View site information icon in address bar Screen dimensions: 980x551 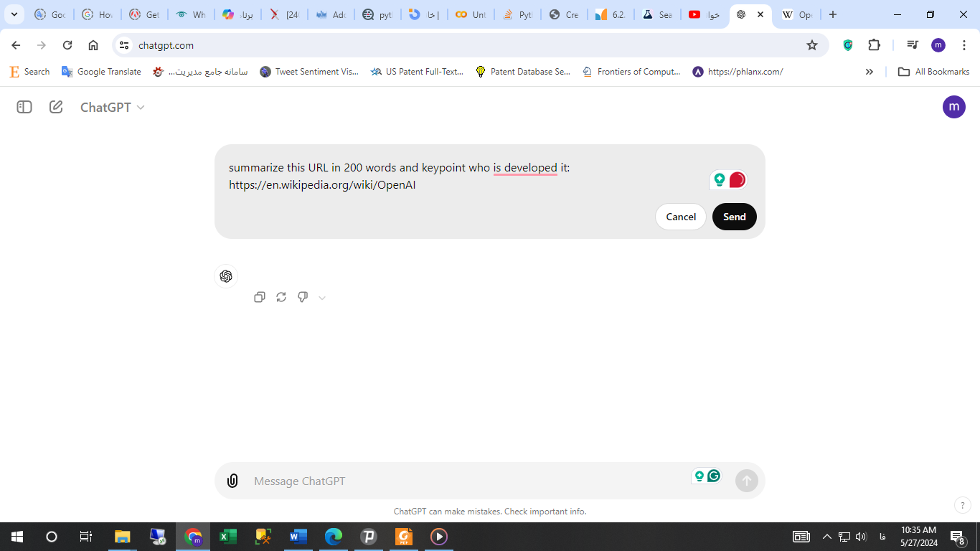point(124,45)
